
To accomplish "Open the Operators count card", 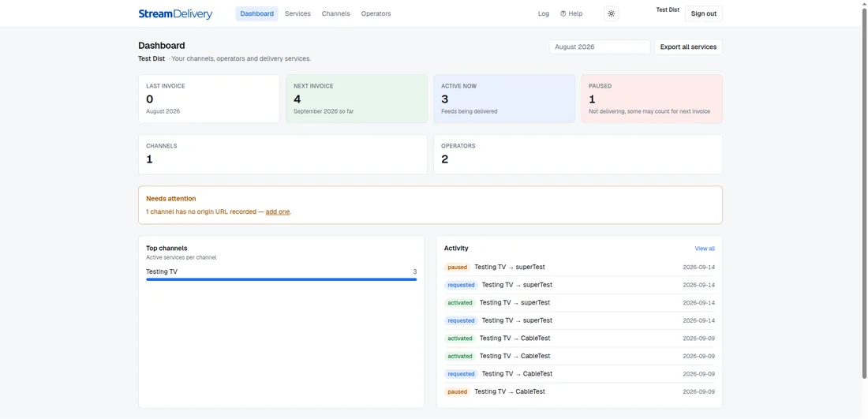I will (578, 155).
